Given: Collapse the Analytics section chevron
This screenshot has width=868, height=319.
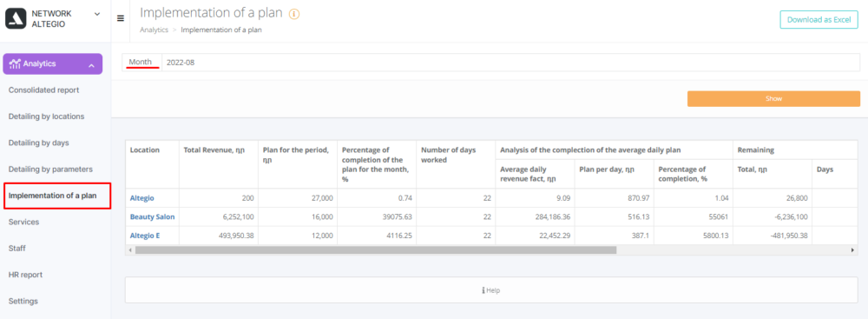Looking at the screenshot, I should pos(91,65).
